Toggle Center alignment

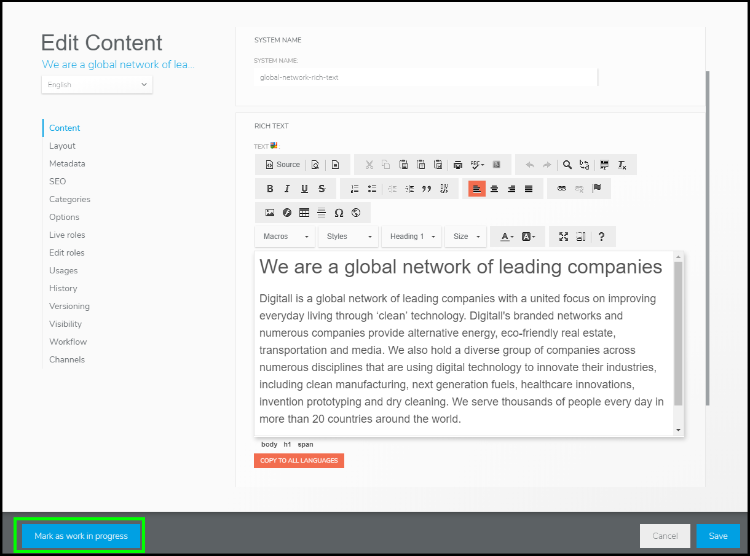click(494, 189)
